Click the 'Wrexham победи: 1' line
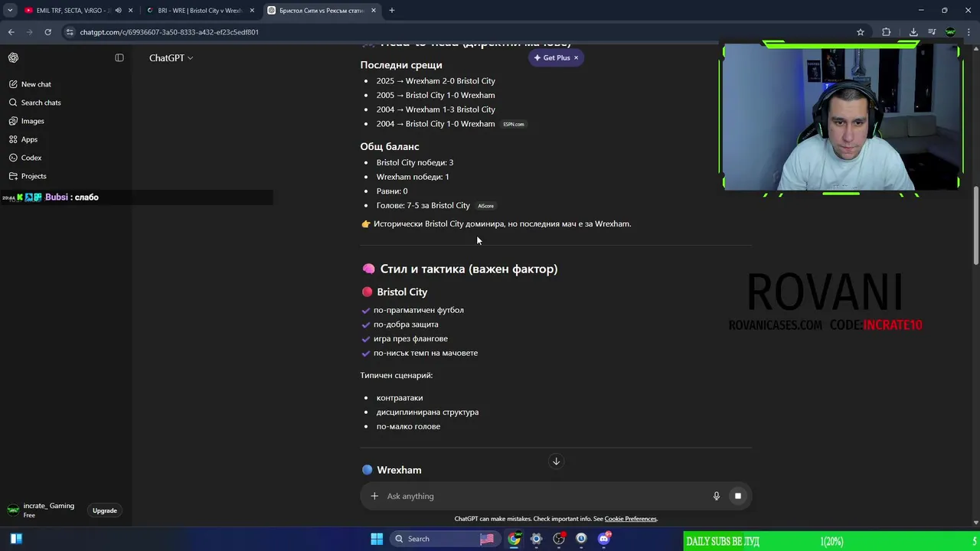Viewport: 980px width, 551px height. (x=413, y=177)
